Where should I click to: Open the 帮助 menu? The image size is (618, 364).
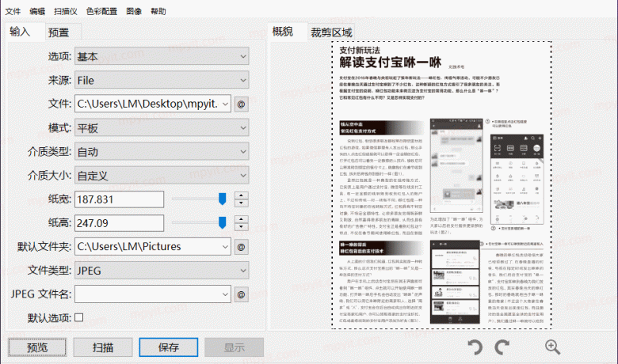click(x=158, y=11)
